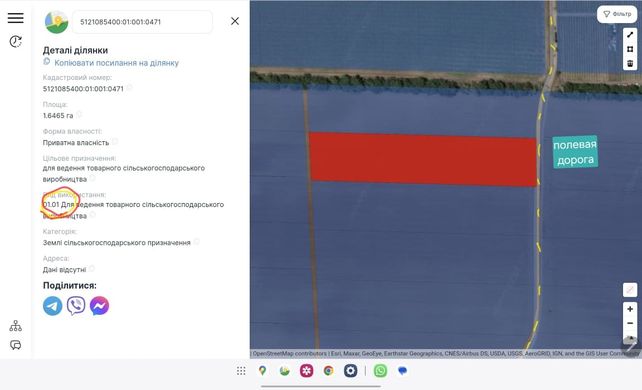Viewport: 642px width, 390px height.
Task: Clear the search with the X button
Action: pos(235,21)
